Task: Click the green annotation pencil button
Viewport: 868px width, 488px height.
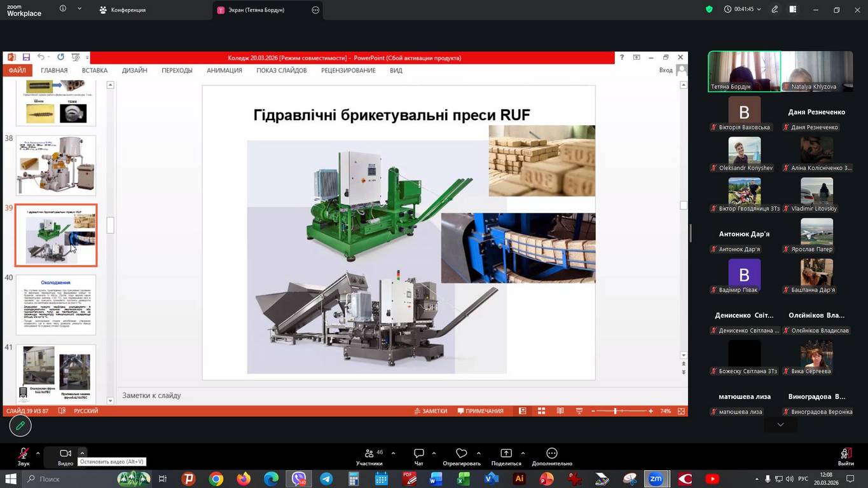Action: point(20,426)
